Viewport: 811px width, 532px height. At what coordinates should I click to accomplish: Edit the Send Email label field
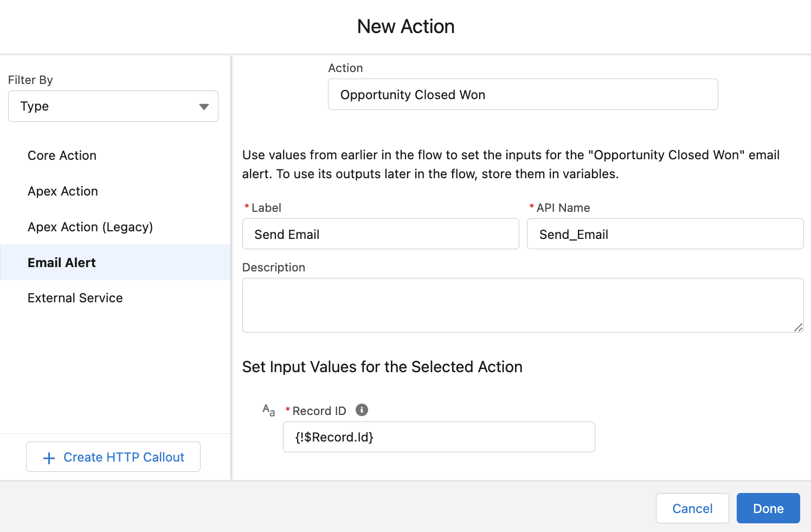click(380, 234)
